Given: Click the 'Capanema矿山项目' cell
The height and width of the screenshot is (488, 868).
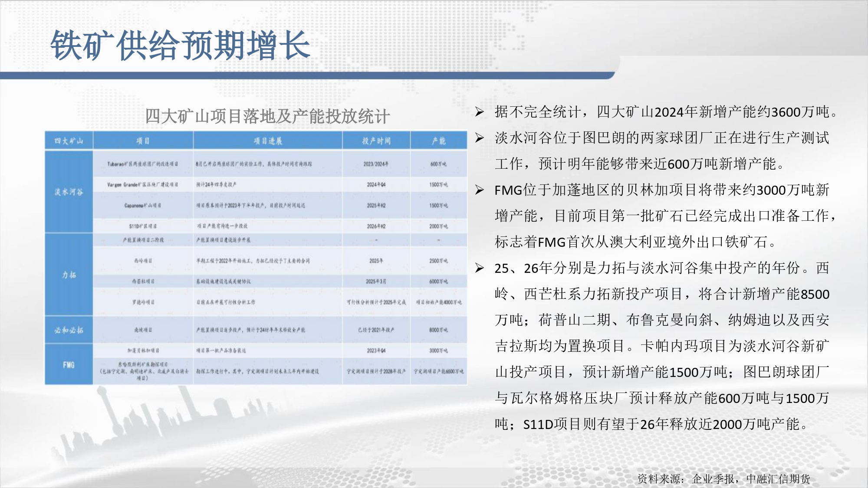Looking at the screenshot, I should pos(143,205).
